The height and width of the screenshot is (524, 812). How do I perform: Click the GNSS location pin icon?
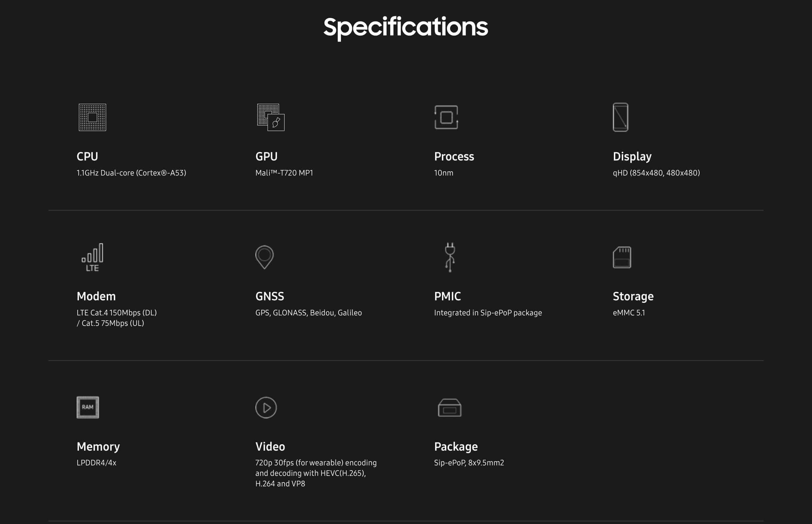point(264,257)
